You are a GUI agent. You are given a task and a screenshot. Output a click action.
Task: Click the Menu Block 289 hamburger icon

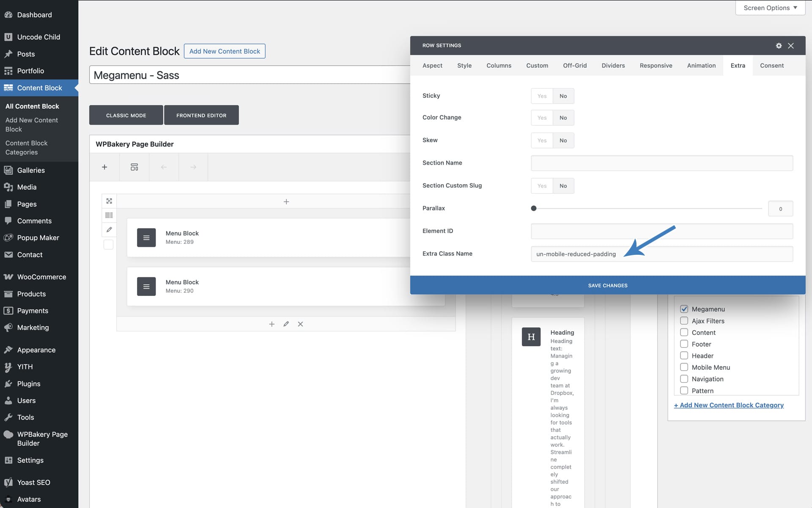coord(146,237)
